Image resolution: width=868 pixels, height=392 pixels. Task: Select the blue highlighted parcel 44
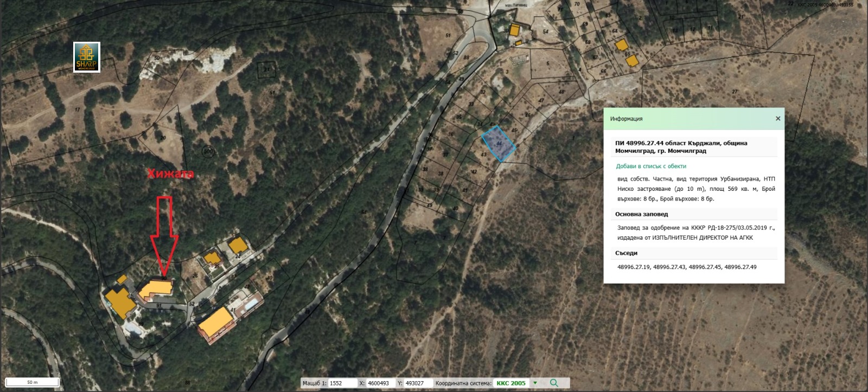[x=499, y=144]
